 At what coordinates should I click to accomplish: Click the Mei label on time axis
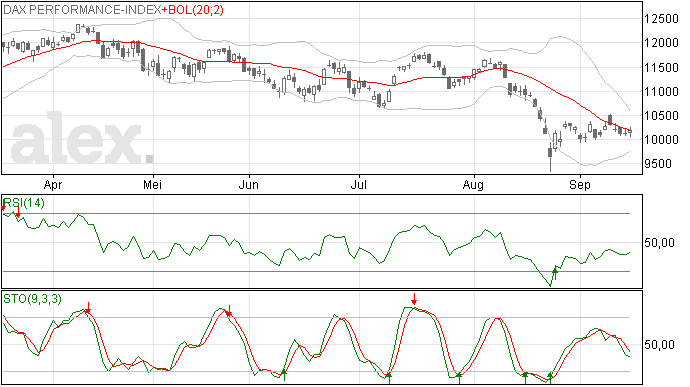pyautogui.click(x=152, y=184)
